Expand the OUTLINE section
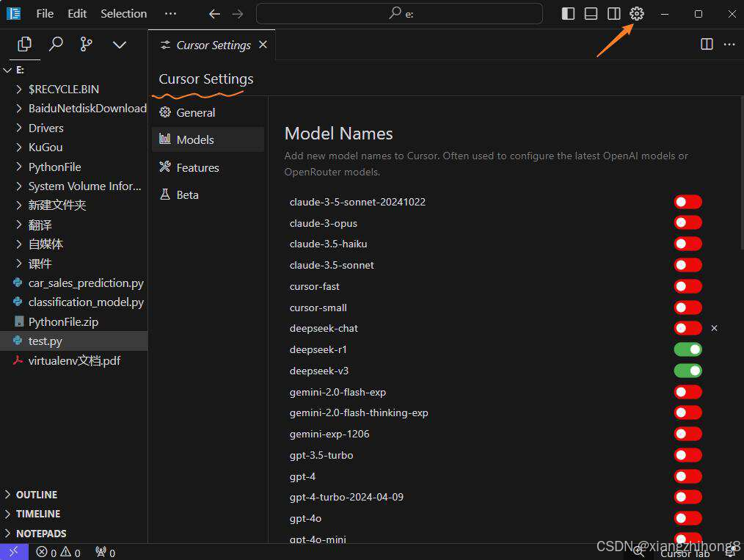 pyautogui.click(x=74, y=495)
